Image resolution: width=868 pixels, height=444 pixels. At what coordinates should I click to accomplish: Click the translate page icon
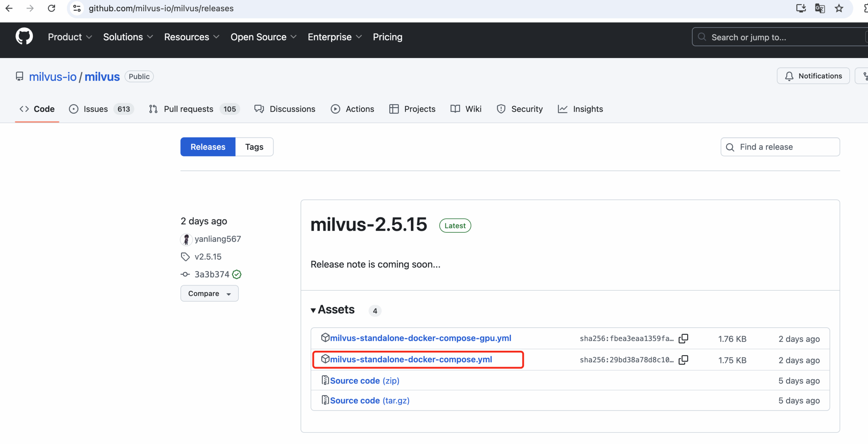coord(820,8)
